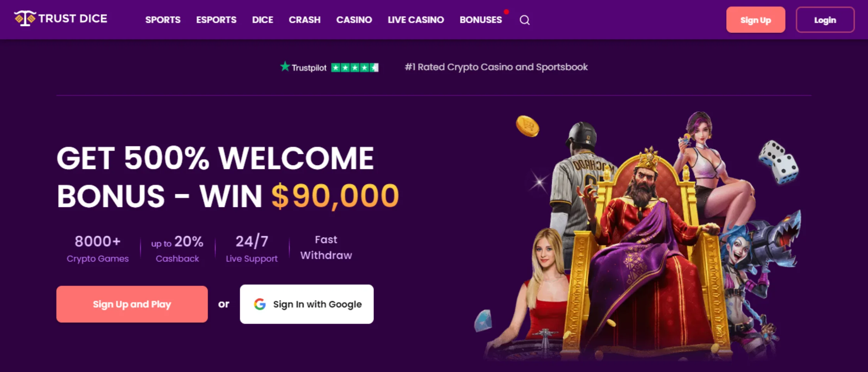Click the white dice pair graphic
The width and height of the screenshot is (868, 372).
click(778, 162)
